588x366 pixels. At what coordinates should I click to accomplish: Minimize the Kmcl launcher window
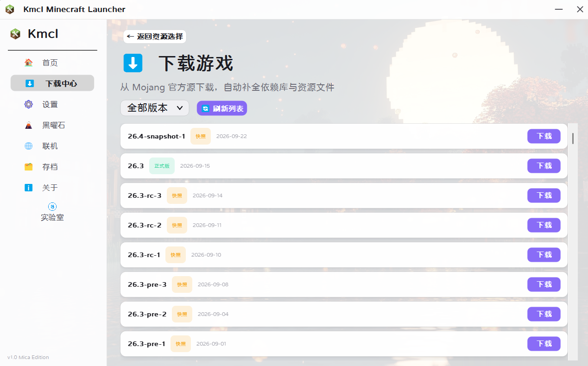click(x=559, y=9)
